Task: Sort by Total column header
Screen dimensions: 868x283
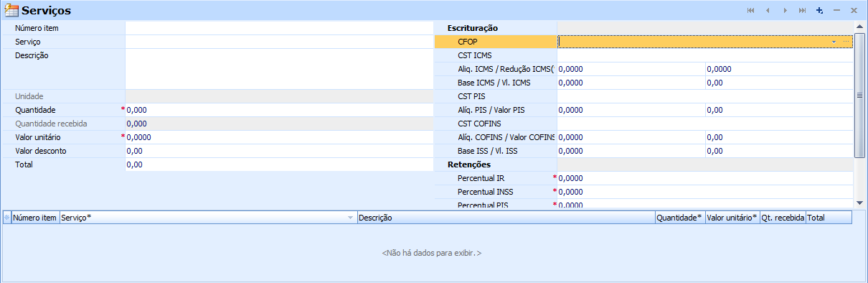Action: 829,217
